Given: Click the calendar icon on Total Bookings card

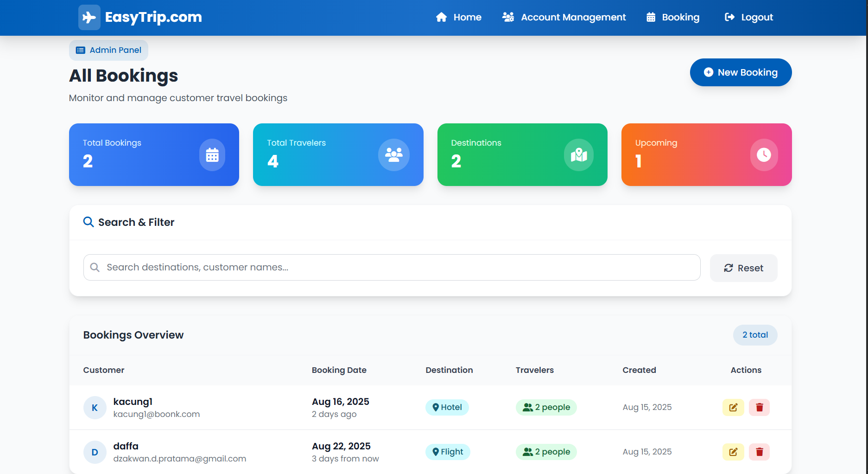Looking at the screenshot, I should [x=212, y=155].
